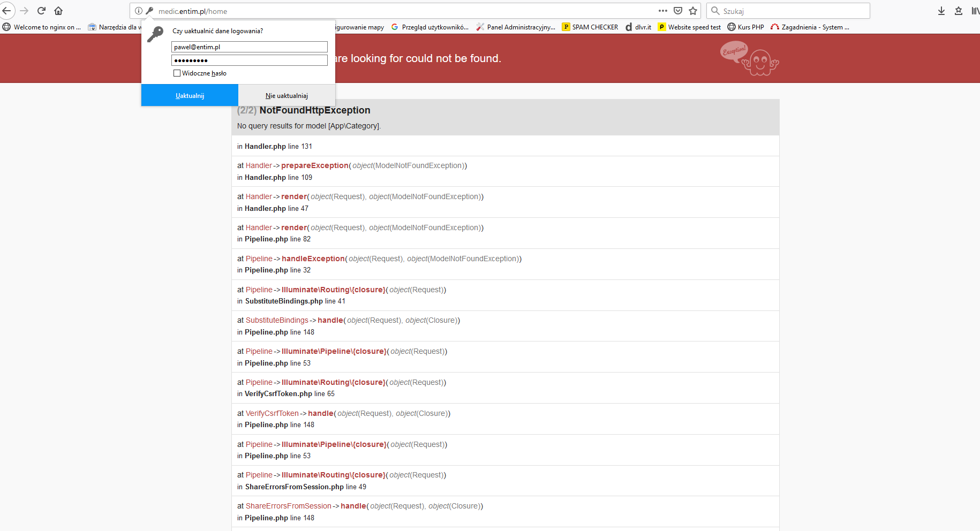Bookmark this page with the star icon
This screenshot has width=980, height=531.
point(693,11)
